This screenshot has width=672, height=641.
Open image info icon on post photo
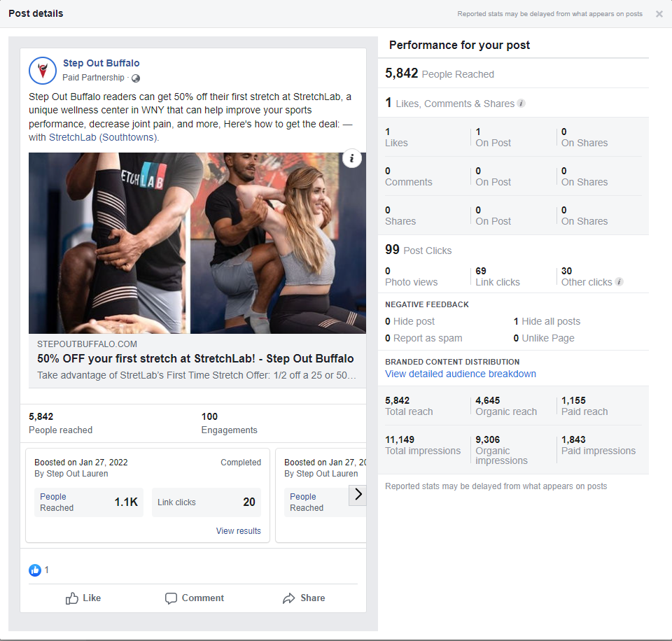(352, 159)
